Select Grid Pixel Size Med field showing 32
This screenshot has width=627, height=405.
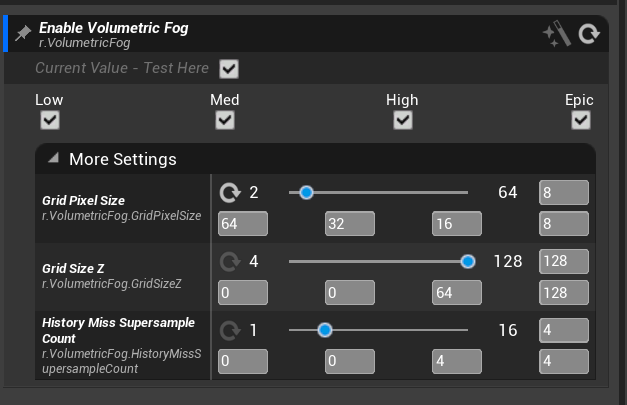(349, 224)
